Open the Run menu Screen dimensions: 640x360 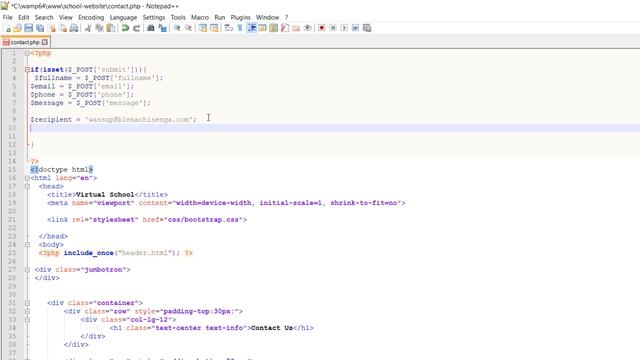220,17
